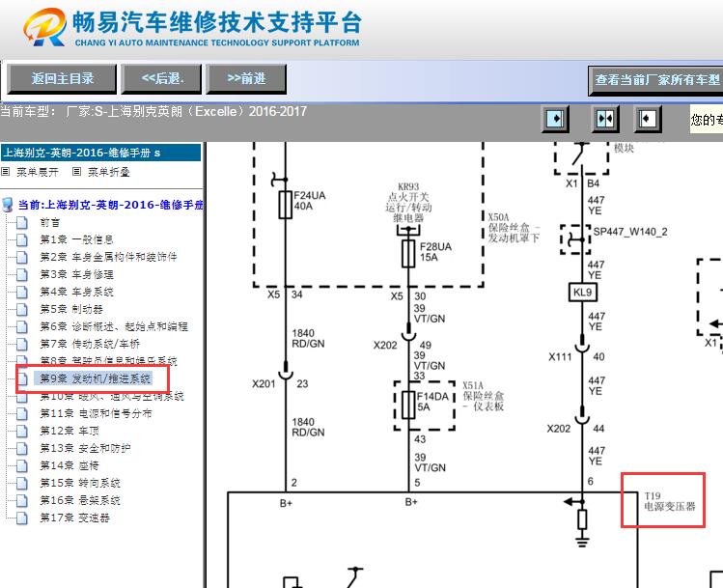Screen dimensions: 723x588
Task: Open the 前言 tree item
Action: coord(50,223)
